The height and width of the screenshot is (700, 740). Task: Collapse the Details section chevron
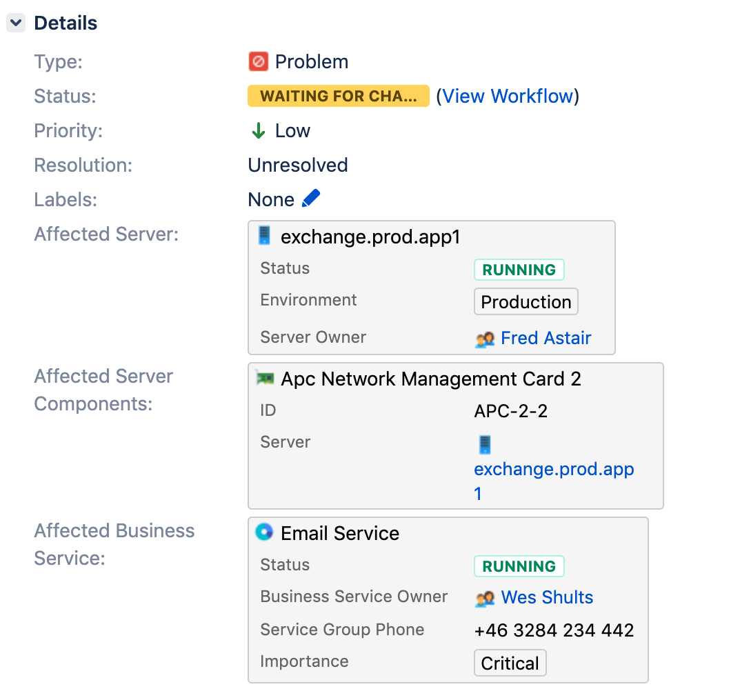coord(16,23)
